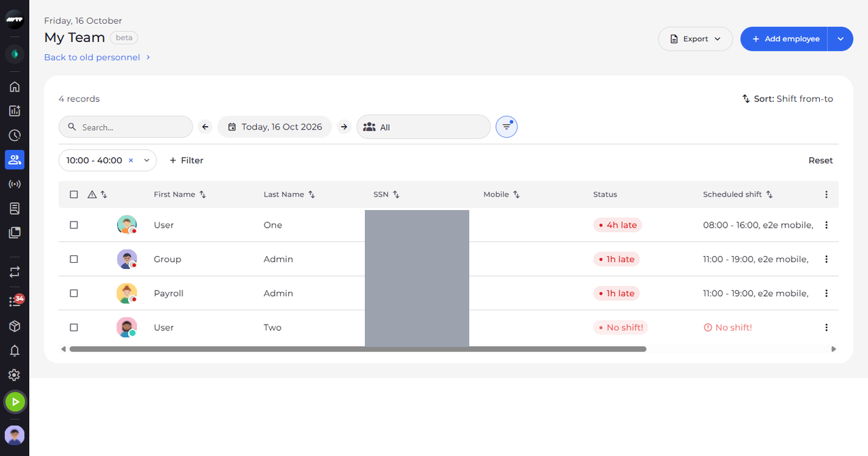
Task: Click the Reset filters button
Action: [821, 161]
